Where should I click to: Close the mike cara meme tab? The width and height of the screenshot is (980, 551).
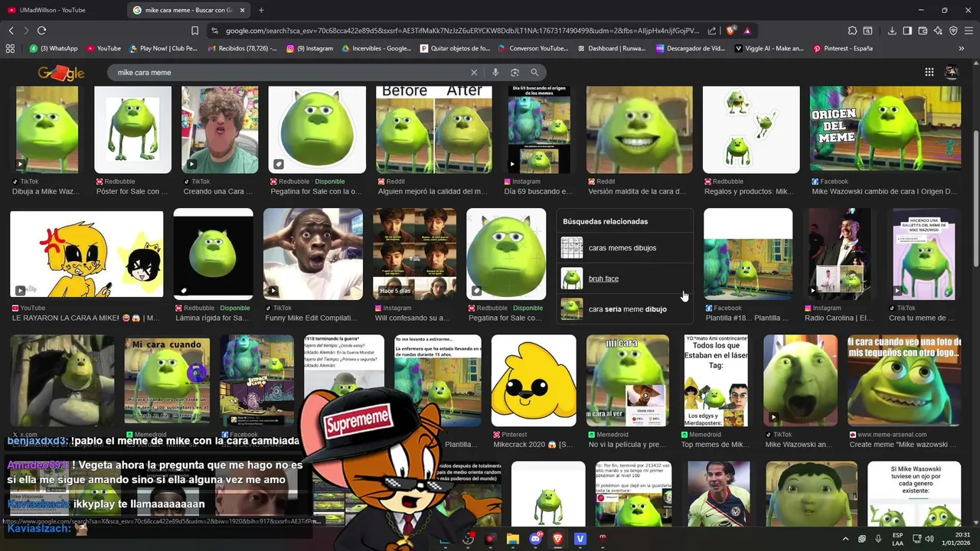coord(243,10)
